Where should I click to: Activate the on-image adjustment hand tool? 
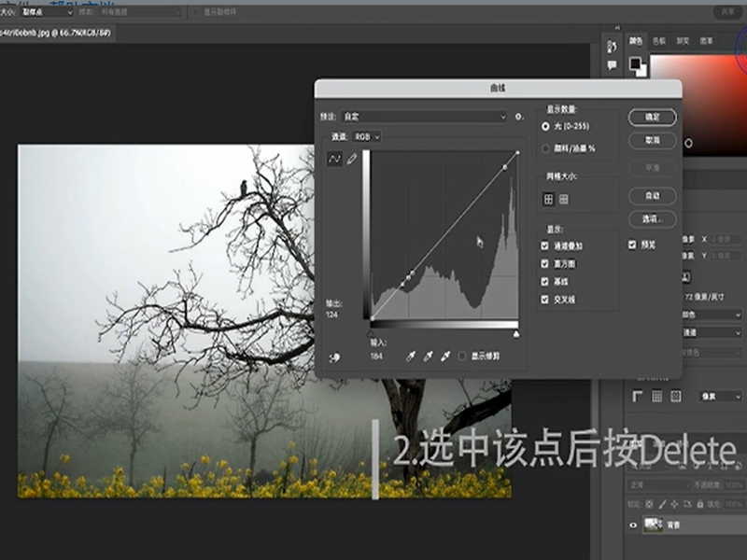(x=334, y=357)
